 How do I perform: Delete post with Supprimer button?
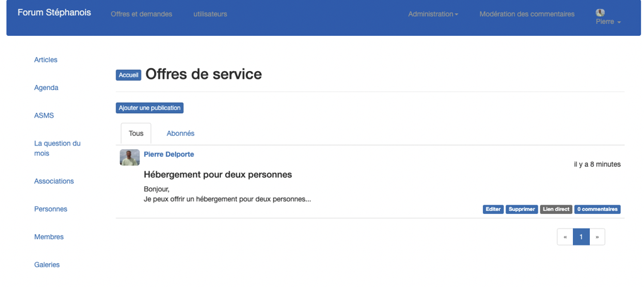coord(521,209)
